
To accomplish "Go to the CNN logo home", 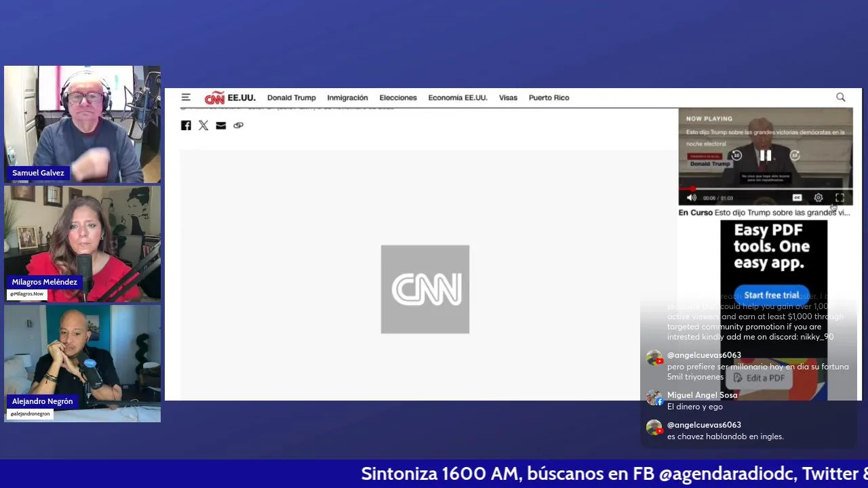I will click(214, 98).
